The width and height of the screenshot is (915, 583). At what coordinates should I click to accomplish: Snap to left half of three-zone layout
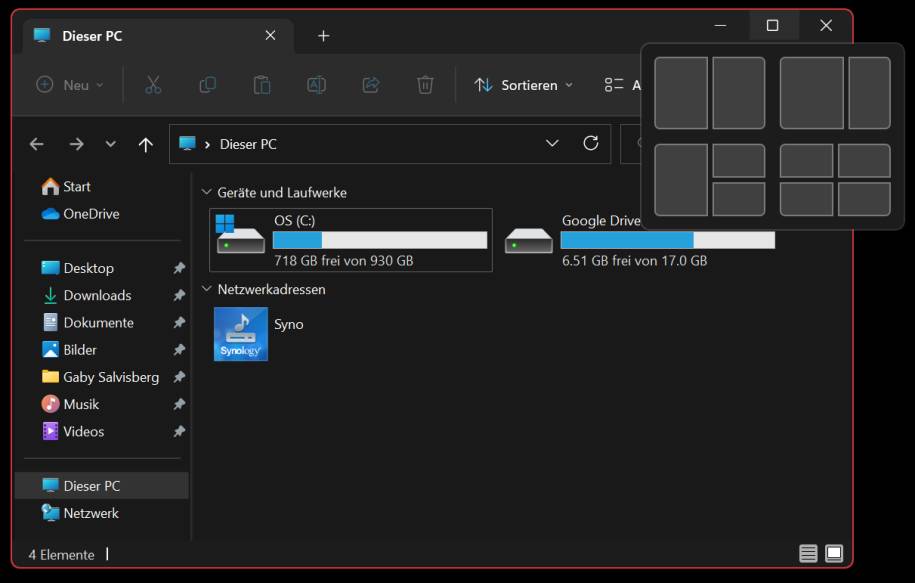coord(681,180)
